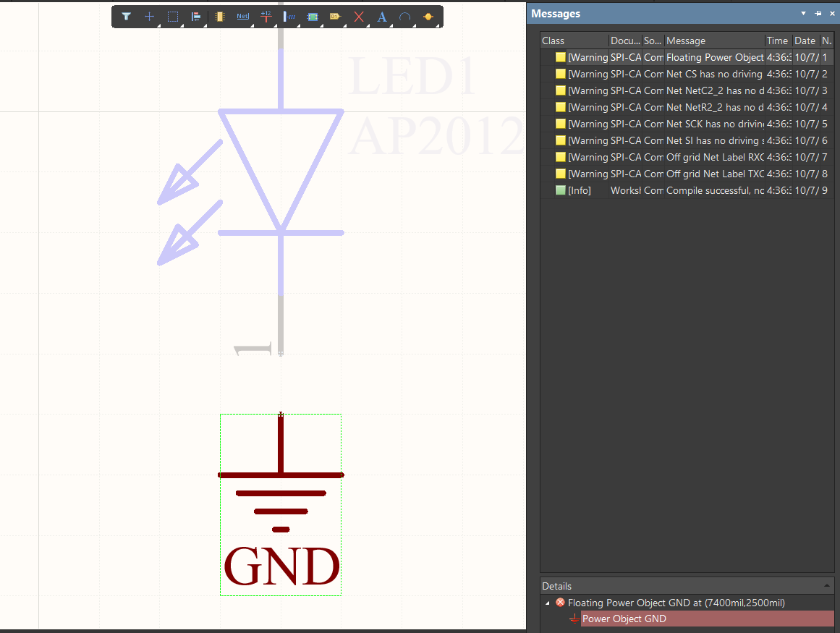Choose the rectangle selection tool

point(172,17)
